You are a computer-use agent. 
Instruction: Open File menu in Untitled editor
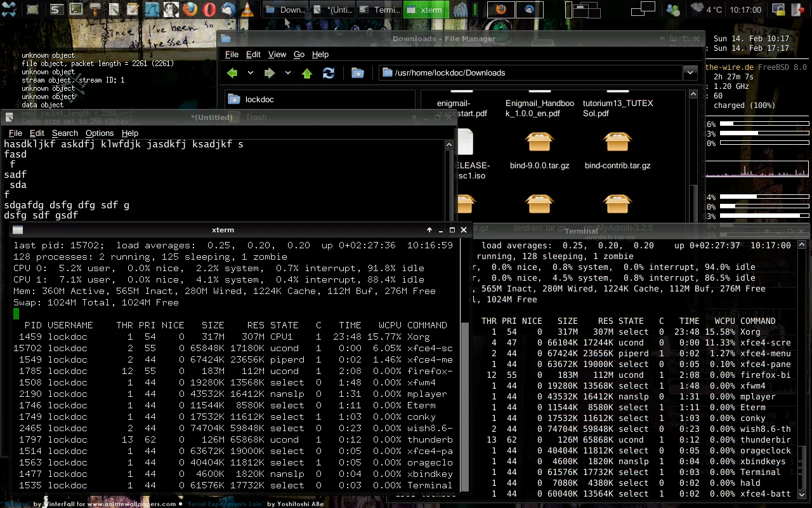tap(15, 133)
